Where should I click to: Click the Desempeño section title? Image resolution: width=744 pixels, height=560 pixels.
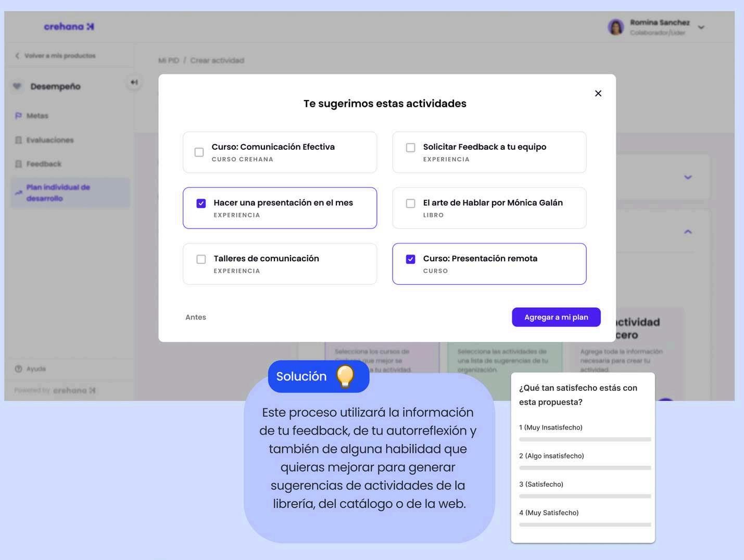click(55, 86)
